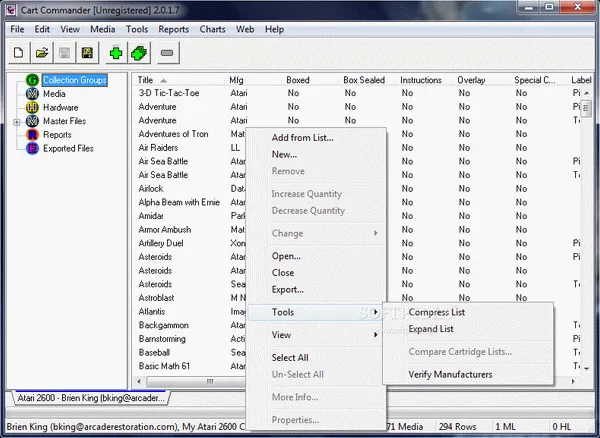Expand the Master Files tree node
The height and width of the screenshot is (438, 600).
pyautogui.click(x=16, y=121)
